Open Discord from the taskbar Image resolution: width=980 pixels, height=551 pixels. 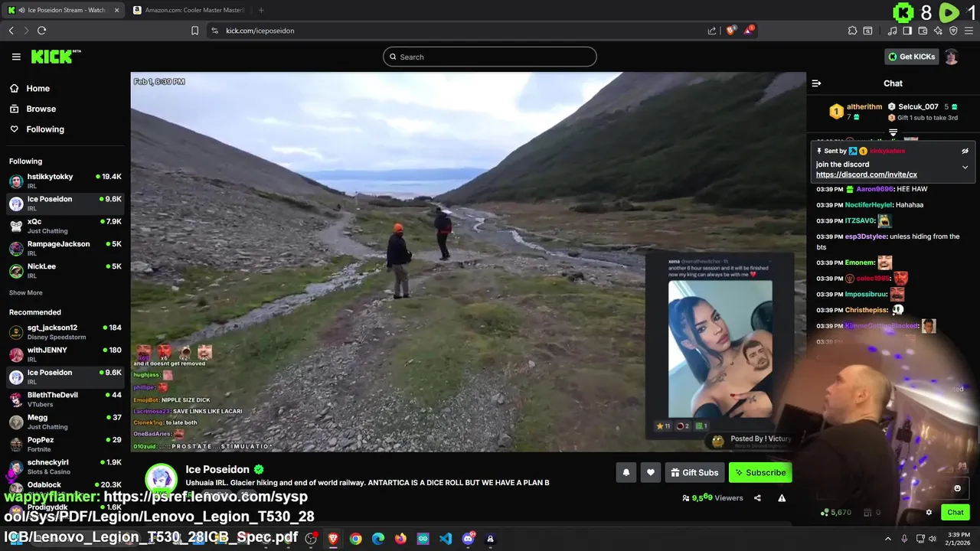coord(468,539)
